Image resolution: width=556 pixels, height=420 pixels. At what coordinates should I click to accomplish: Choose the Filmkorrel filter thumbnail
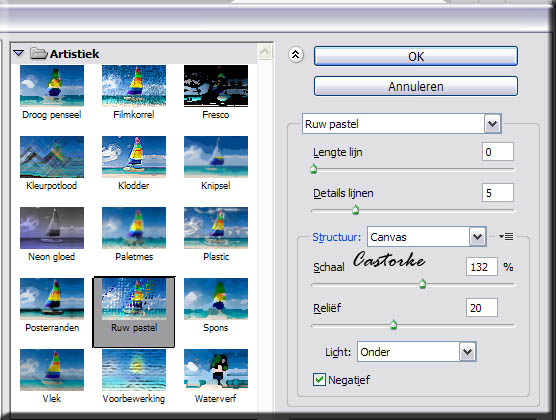coord(134,86)
